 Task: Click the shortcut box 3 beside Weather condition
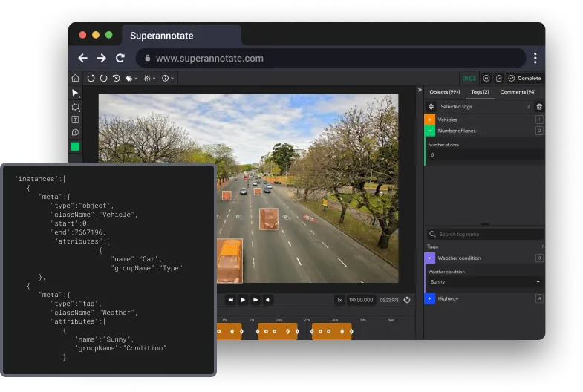click(539, 258)
